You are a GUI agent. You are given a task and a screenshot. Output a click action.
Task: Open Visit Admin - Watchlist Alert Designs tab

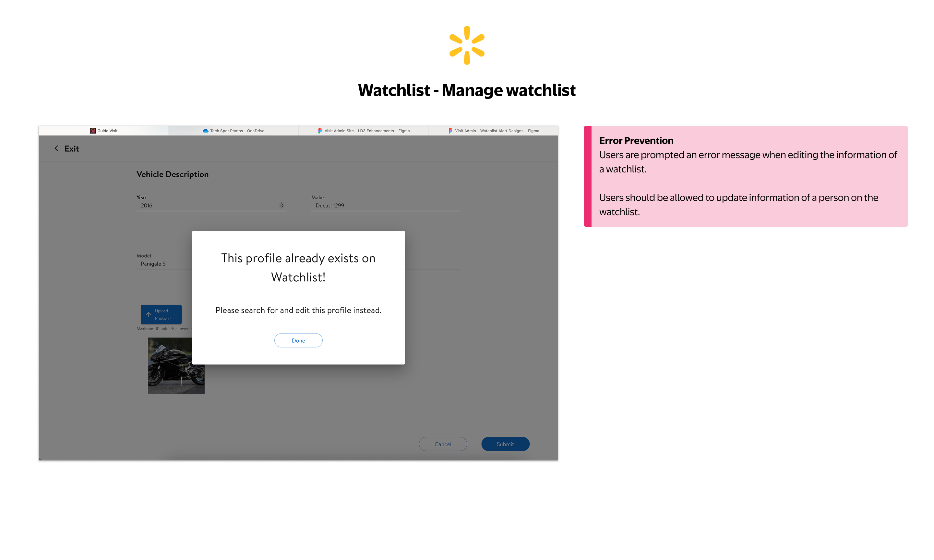[x=493, y=131]
